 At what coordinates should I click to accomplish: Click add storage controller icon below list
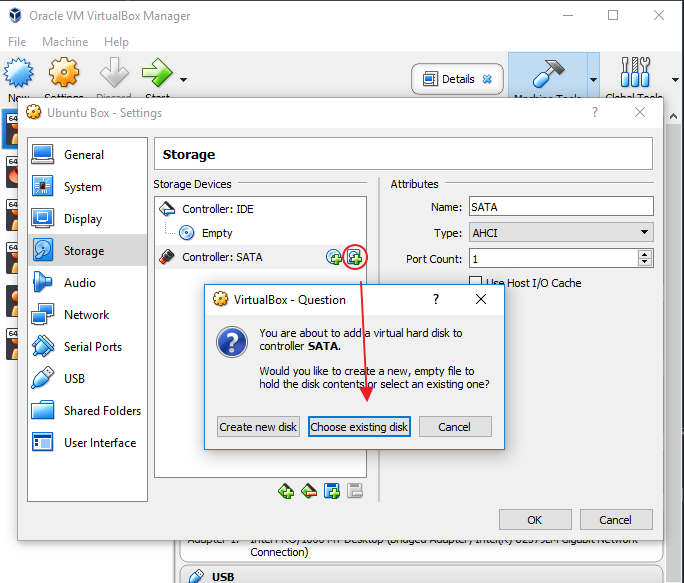pyautogui.click(x=286, y=491)
